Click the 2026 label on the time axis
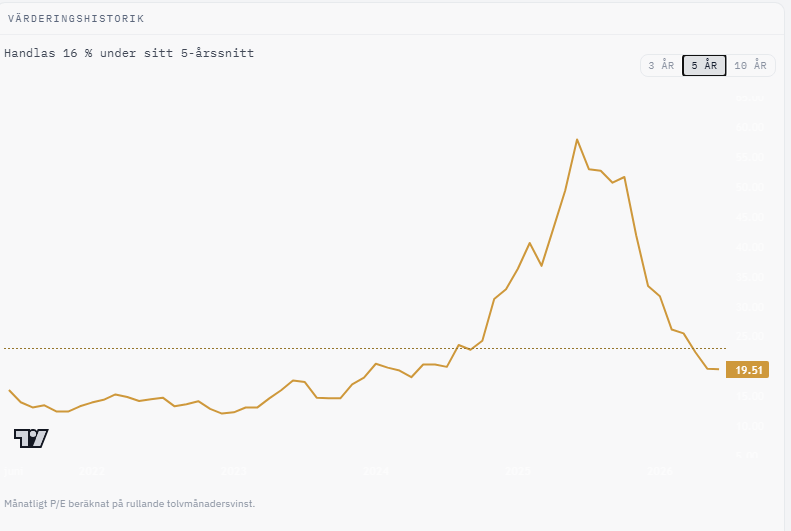The width and height of the screenshot is (791, 531). point(660,471)
